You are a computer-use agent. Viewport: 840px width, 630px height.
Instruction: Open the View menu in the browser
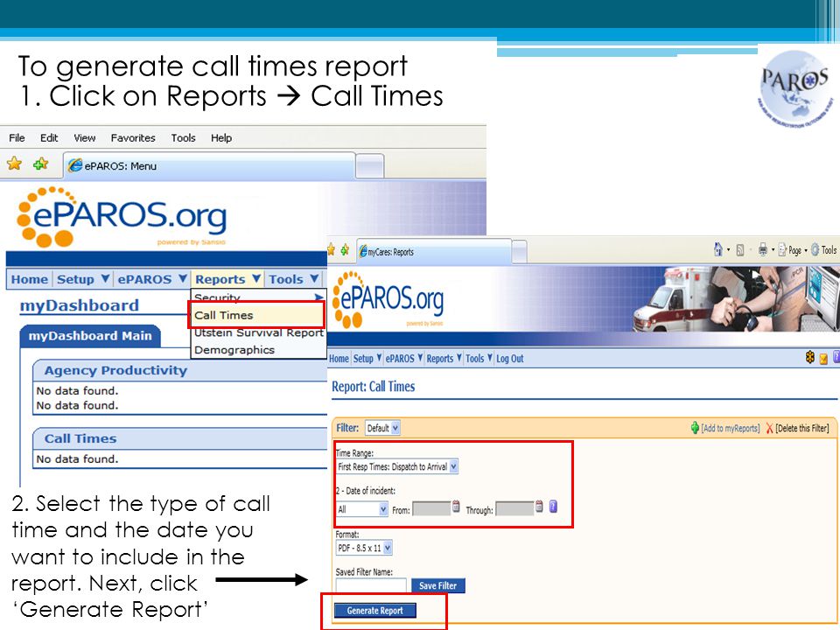tap(85, 138)
